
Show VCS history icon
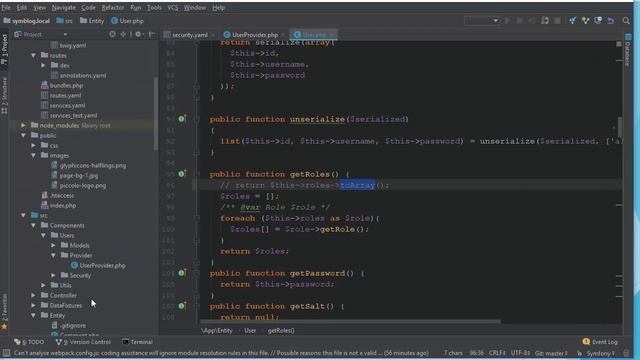tap(598, 20)
